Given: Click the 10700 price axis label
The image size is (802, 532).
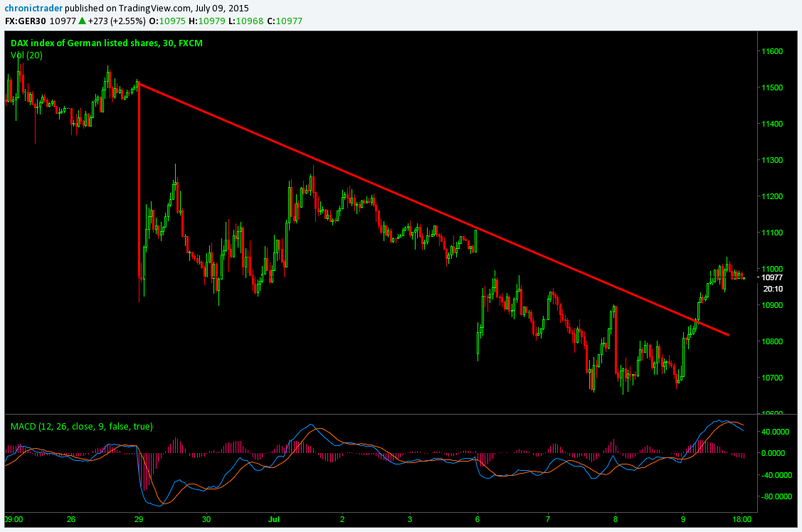Looking at the screenshot, I should [x=772, y=378].
